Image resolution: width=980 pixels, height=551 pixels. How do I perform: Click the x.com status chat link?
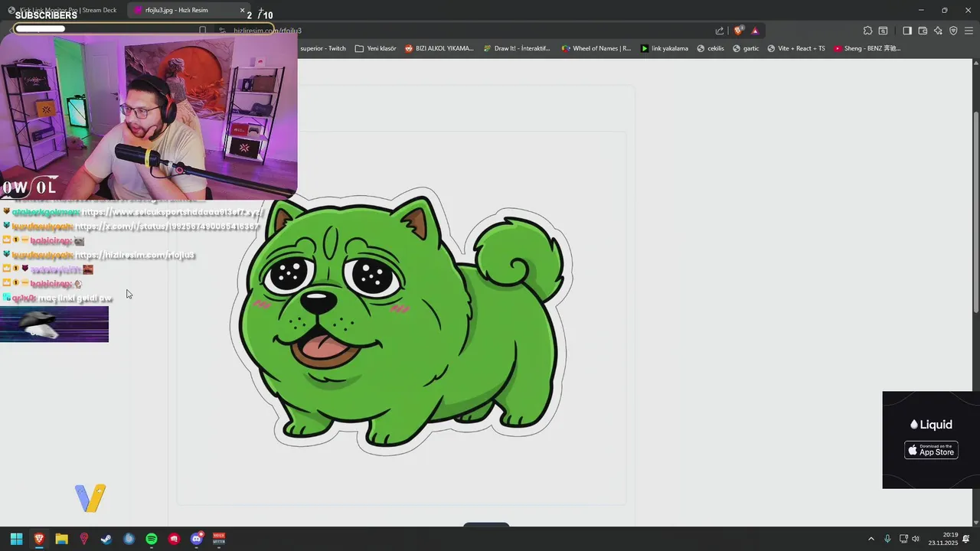tap(167, 227)
